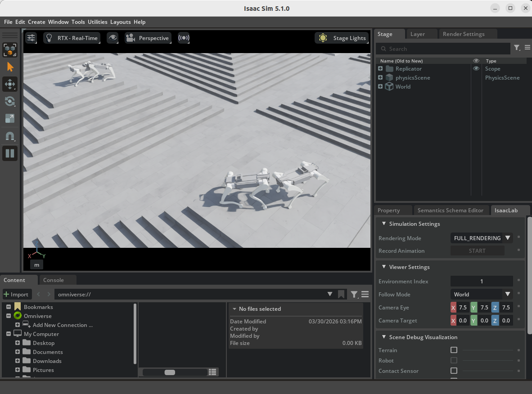532x394 pixels.
Task: Toggle visibility of Replicator prim
Action: [x=476, y=69]
